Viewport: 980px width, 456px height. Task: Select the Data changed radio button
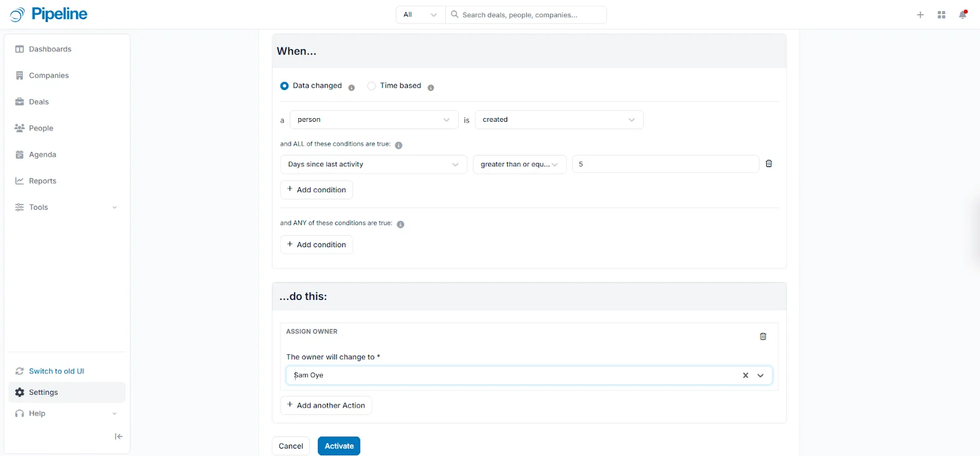click(x=284, y=86)
